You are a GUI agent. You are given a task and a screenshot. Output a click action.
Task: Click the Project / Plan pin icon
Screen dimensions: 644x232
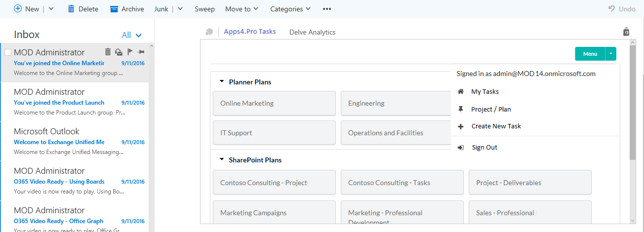(461, 109)
